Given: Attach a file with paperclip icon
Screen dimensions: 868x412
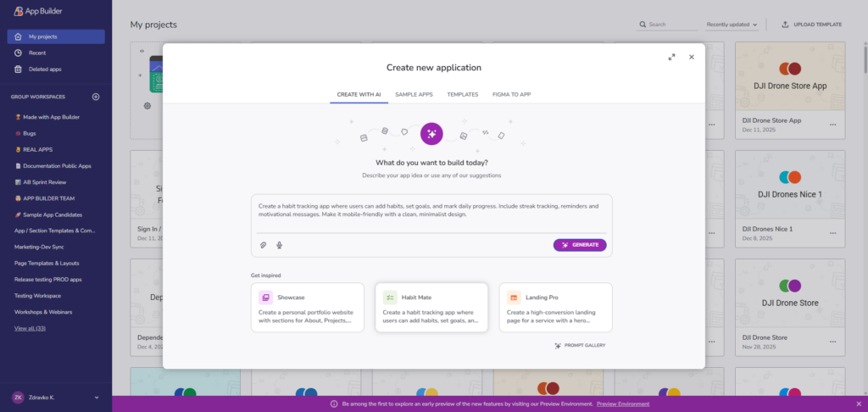Looking at the screenshot, I should (264, 245).
